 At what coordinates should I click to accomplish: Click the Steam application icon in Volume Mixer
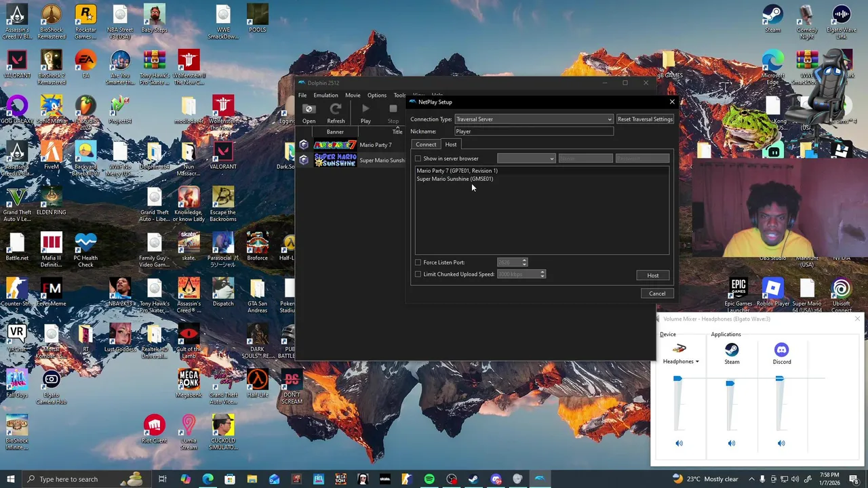click(x=732, y=350)
